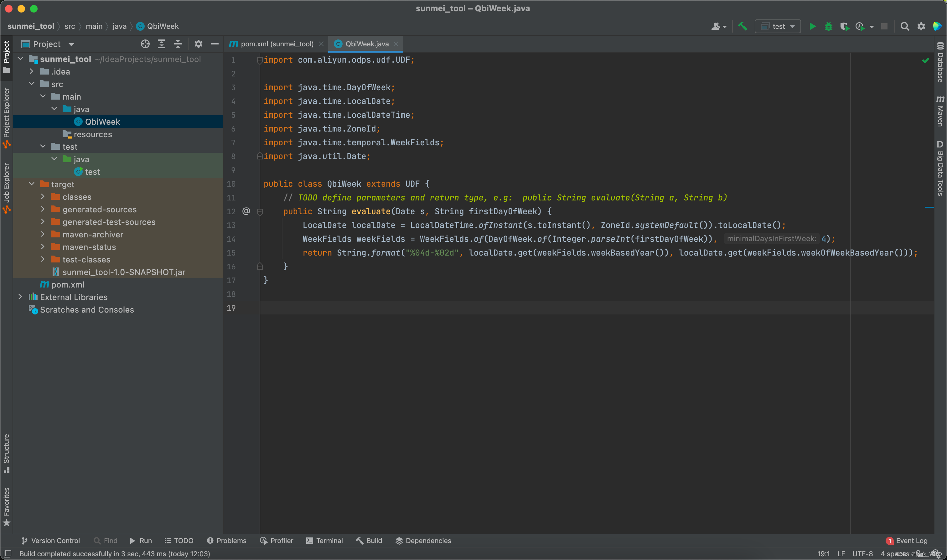Open Job Explorer side tab
Screen dimensions: 947x560
(x=6, y=188)
